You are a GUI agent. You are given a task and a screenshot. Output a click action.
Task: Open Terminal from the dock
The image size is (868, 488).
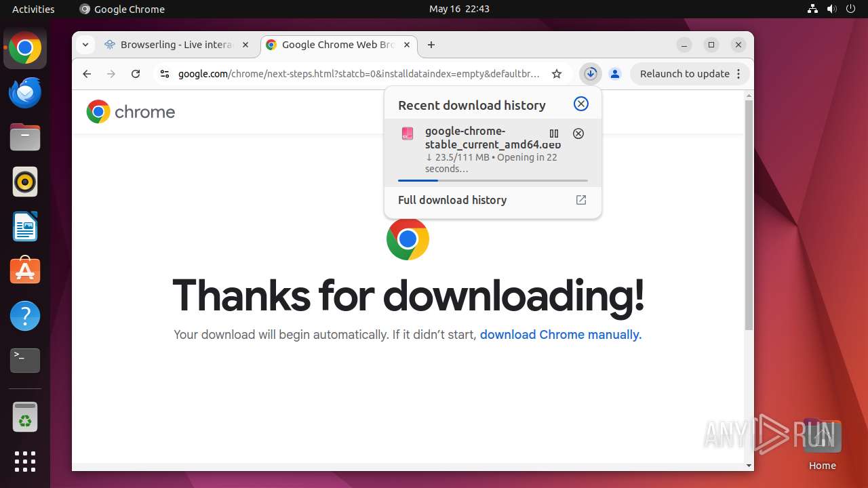click(25, 361)
